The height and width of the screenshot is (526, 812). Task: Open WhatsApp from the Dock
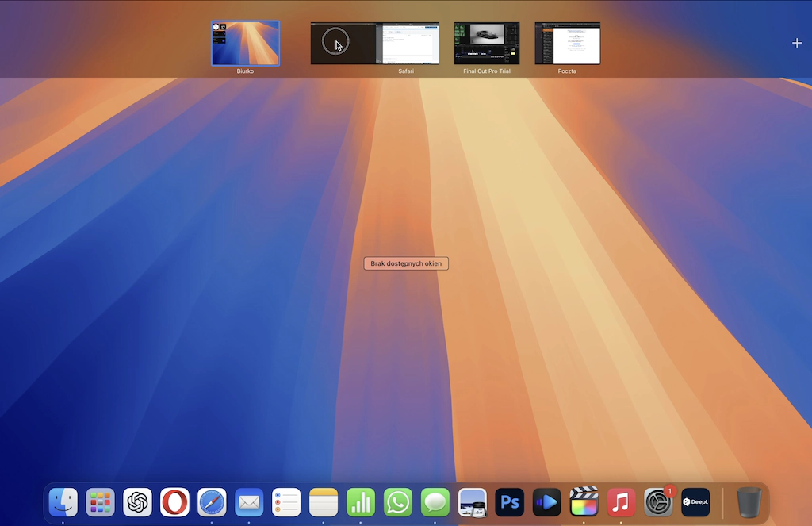[398, 502]
